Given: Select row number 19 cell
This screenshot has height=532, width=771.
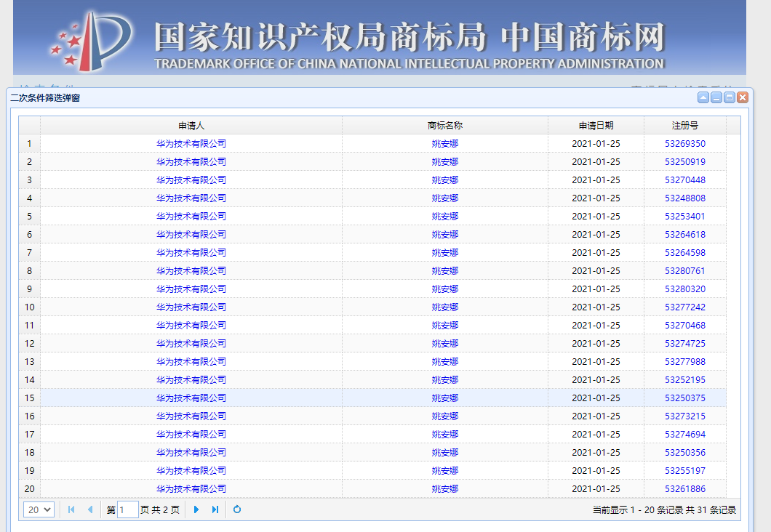Looking at the screenshot, I should [30, 471].
